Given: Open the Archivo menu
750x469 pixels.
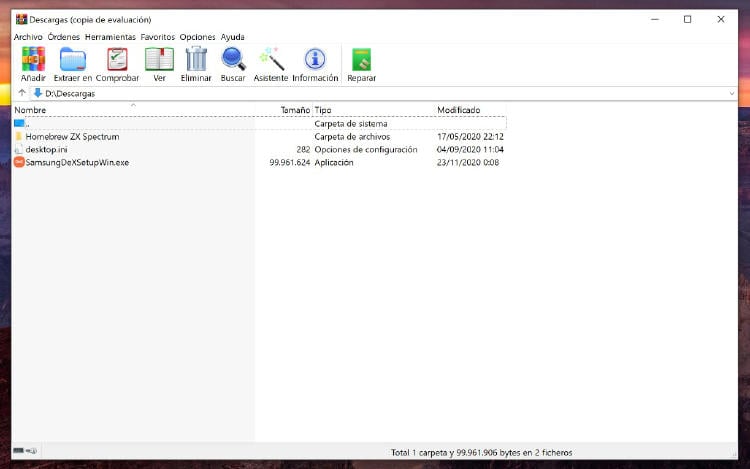Looking at the screenshot, I should pos(28,37).
